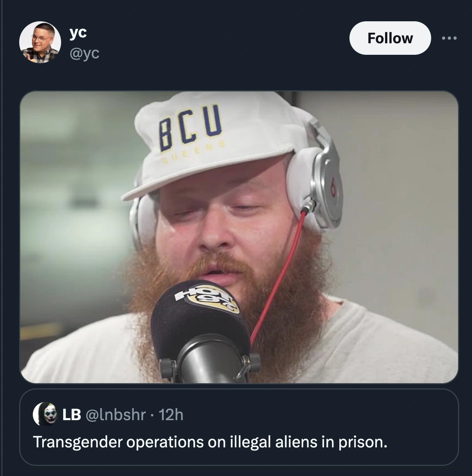This screenshot has height=476, width=472.
Task: Open yc's profile picture avatar
Action: (40, 42)
